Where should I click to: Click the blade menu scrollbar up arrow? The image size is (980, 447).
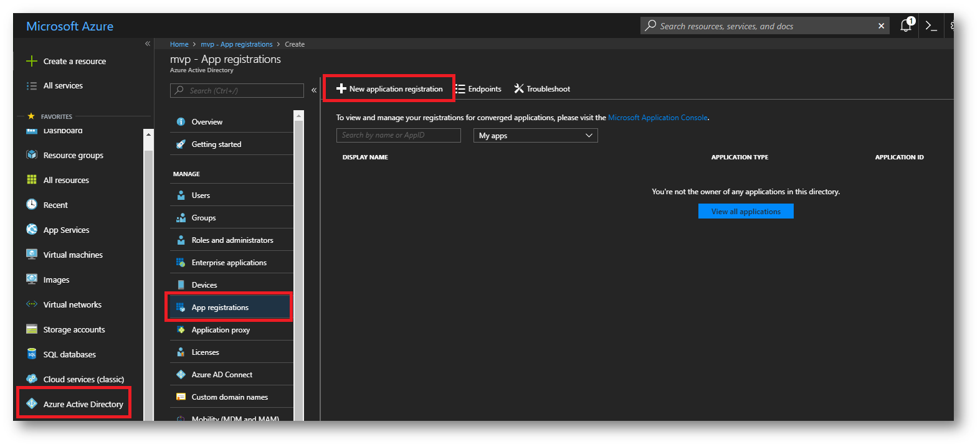[x=299, y=115]
